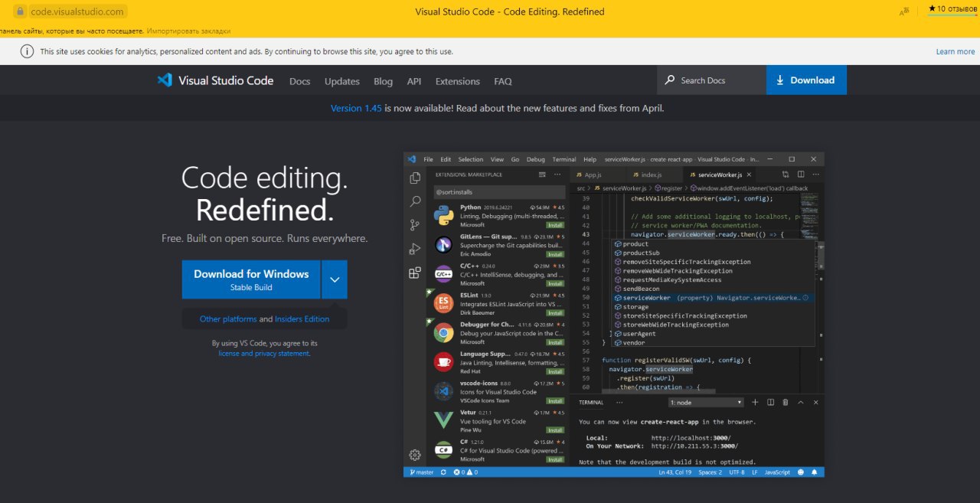This screenshot has height=503, width=980.
Task: Click Install button for Vetur extension
Action: click(555, 430)
